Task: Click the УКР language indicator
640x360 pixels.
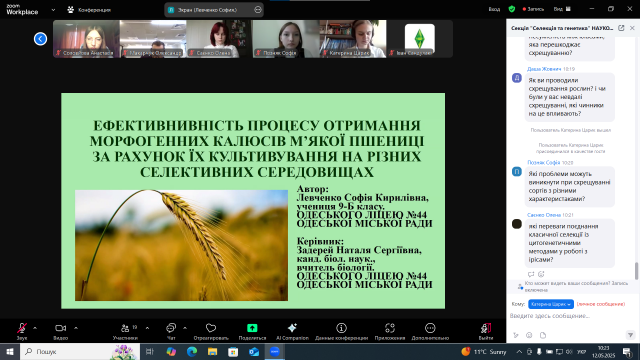Action: [x=582, y=351]
